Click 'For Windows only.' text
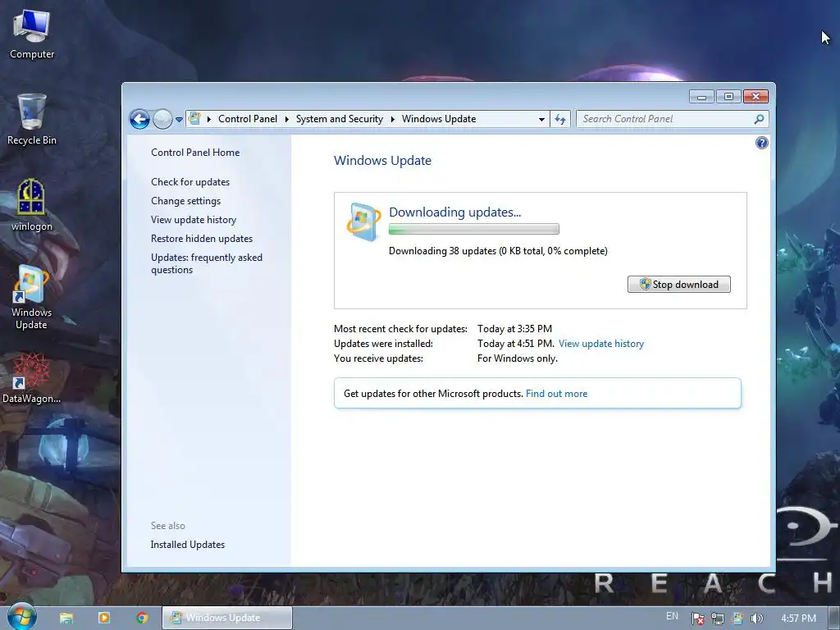840x630 pixels. coord(518,358)
